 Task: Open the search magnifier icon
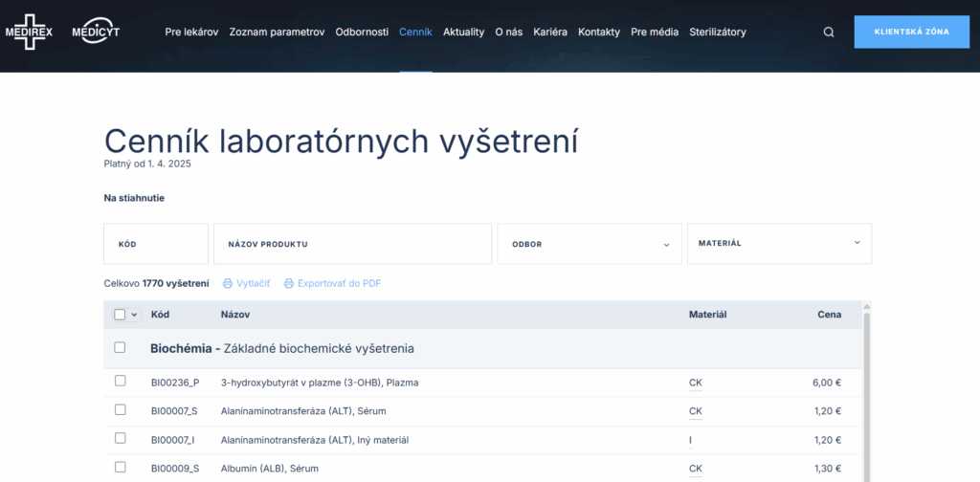pos(829,33)
